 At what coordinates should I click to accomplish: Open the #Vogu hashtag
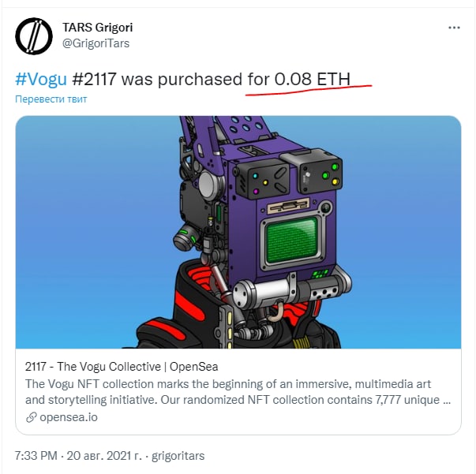coord(41,79)
